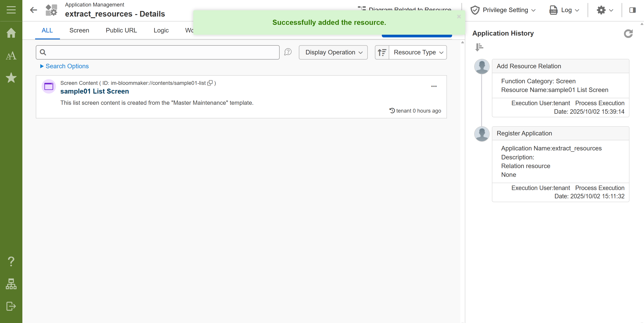
Task: Open the hamburger menu in sidebar
Action: coord(11,10)
